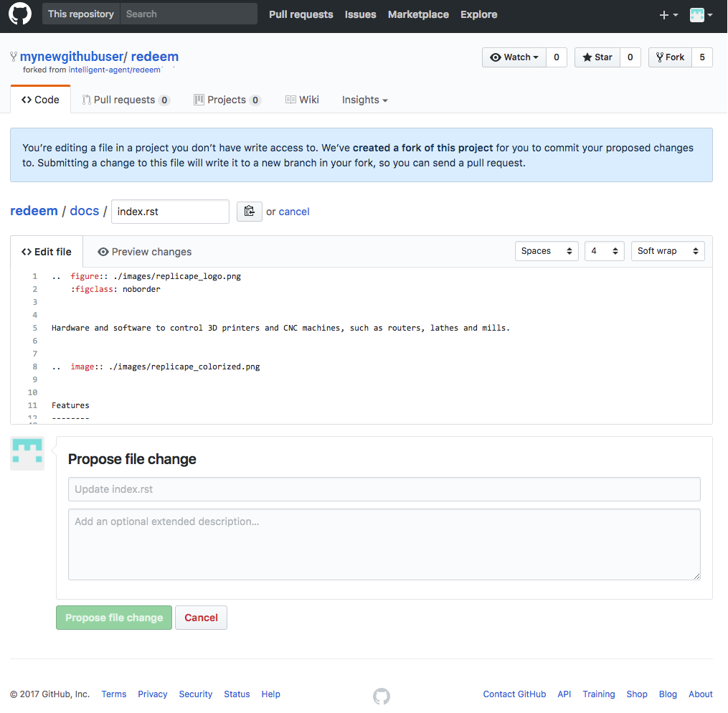Open the Soft wrap mode dropdown
Viewport: 728px width, 713px height.
[x=668, y=251]
